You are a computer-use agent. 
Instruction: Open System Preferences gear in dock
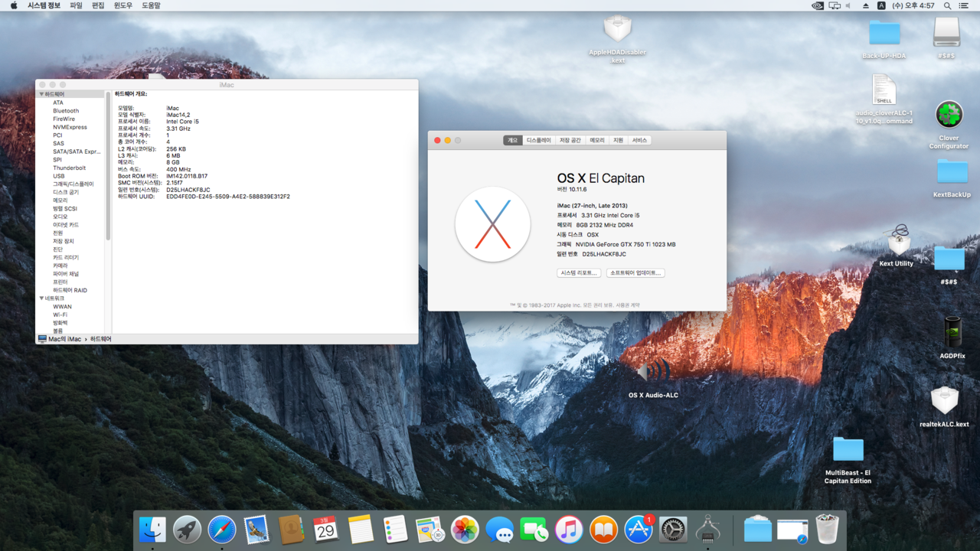tap(673, 530)
